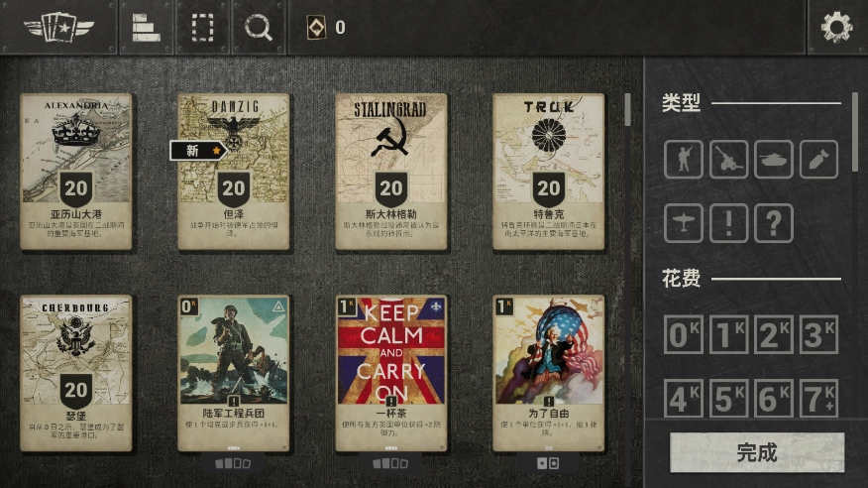
Task: Toggle the question mark type filter
Action: [x=774, y=223]
